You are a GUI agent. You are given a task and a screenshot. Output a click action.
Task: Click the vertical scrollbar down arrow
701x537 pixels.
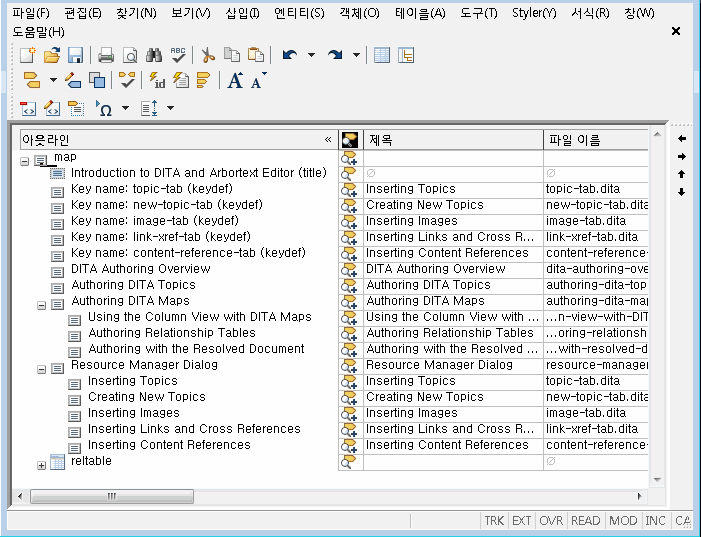click(657, 479)
